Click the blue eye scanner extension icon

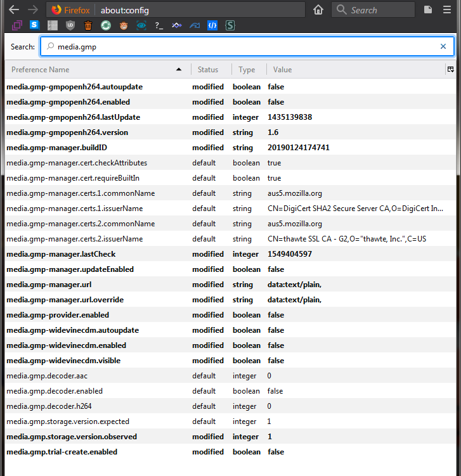[141, 25]
